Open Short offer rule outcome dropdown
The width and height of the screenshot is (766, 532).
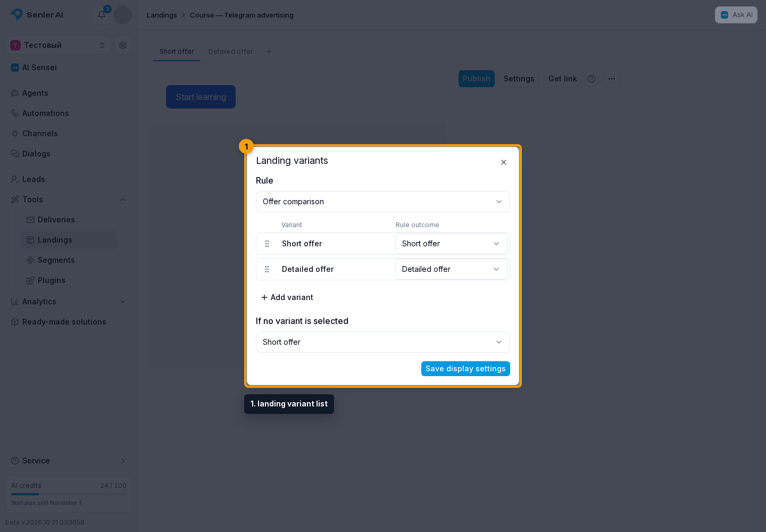[x=451, y=244]
